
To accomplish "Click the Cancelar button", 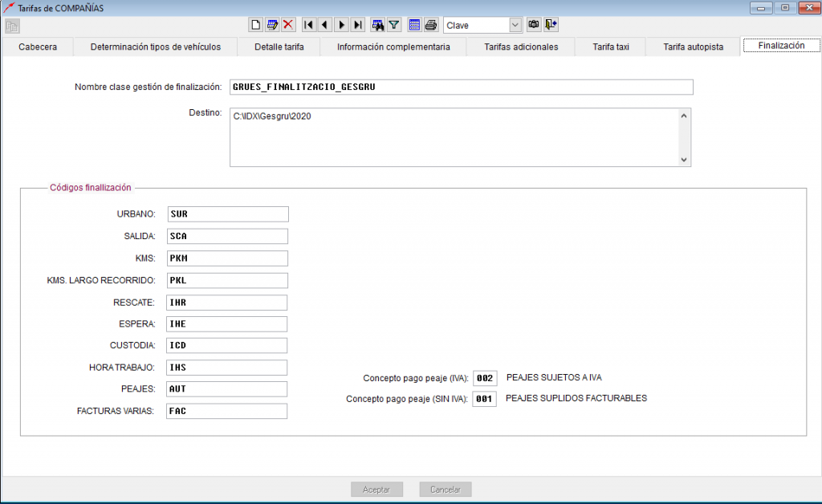I will pyautogui.click(x=445, y=490).
